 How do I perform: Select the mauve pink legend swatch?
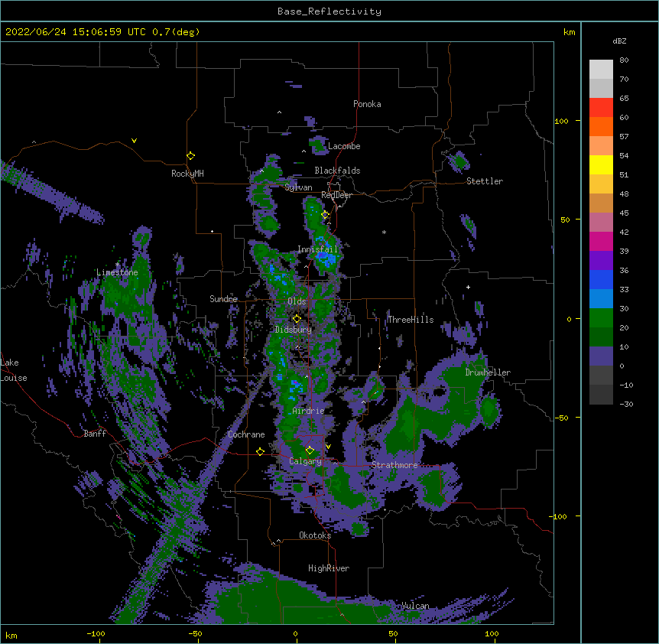[x=601, y=223]
